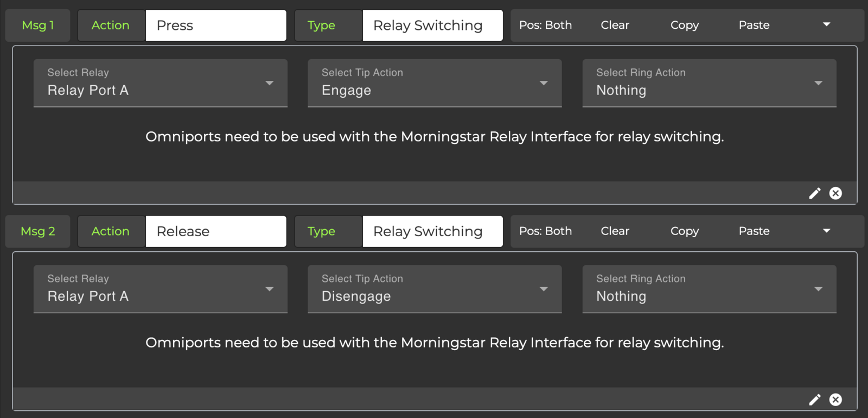868x418 pixels.
Task: Paste into Msg 1
Action: point(754,25)
